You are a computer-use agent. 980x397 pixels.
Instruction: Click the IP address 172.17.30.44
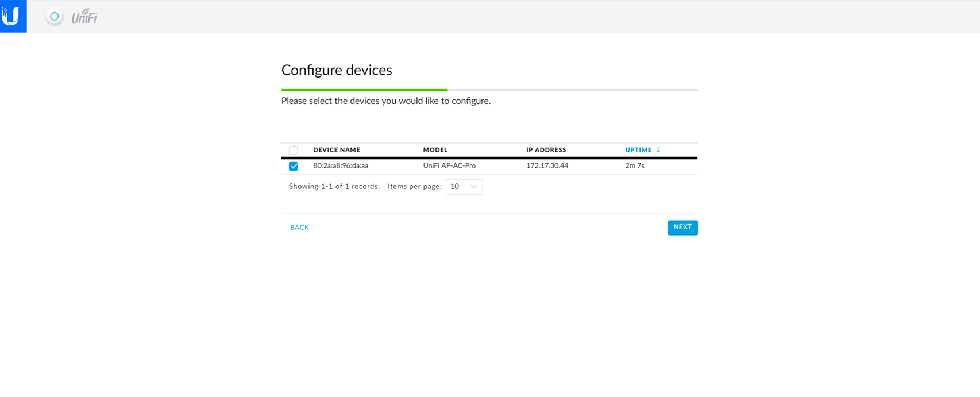[x=547, y=166]
